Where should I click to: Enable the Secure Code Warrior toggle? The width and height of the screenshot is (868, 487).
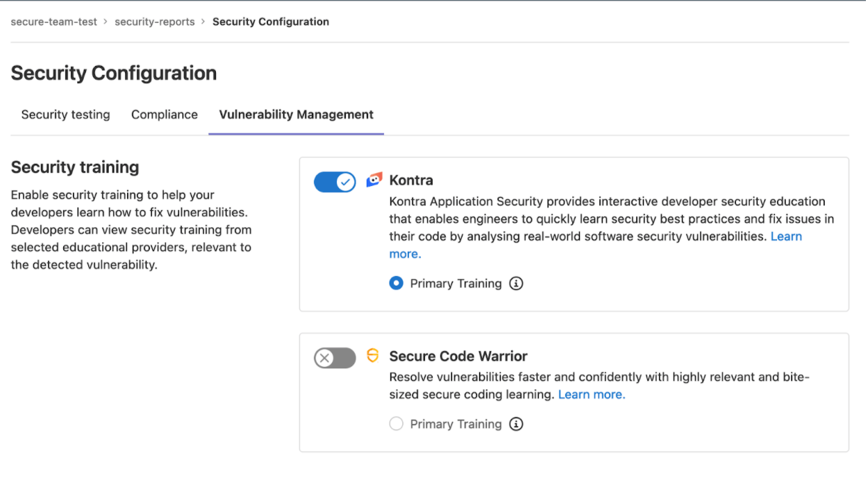tap(335, 358)
